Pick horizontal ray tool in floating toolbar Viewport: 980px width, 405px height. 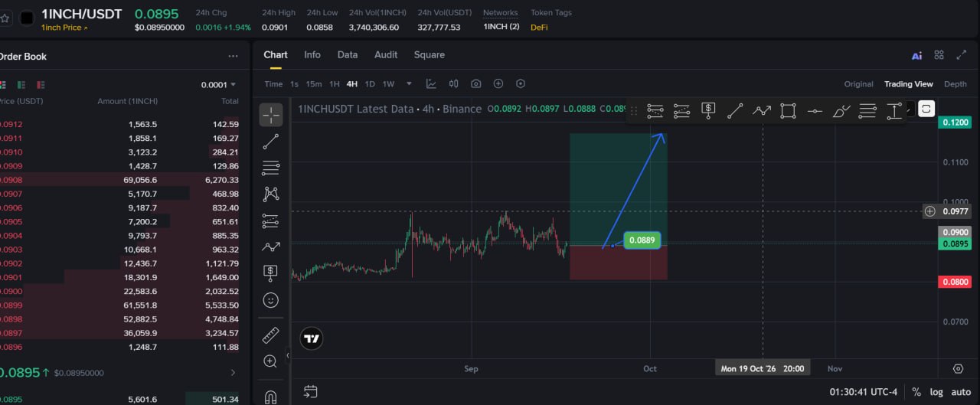(815, 111)
